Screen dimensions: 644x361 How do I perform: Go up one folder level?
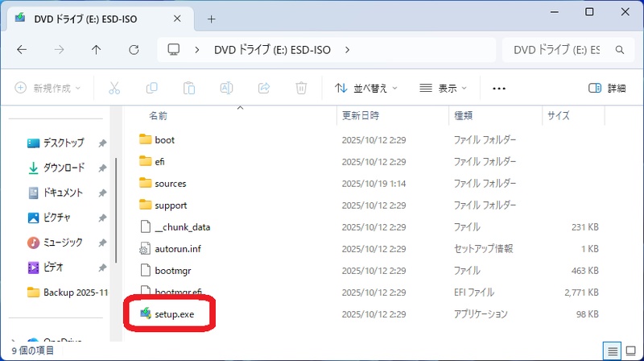(x=96, y=50)
